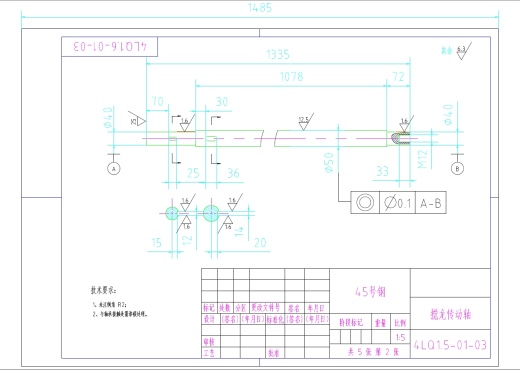This screenshot has width=520, height=370.
Task: Select the Φ40 dimension beside datum A
Action: coord(108,117)
